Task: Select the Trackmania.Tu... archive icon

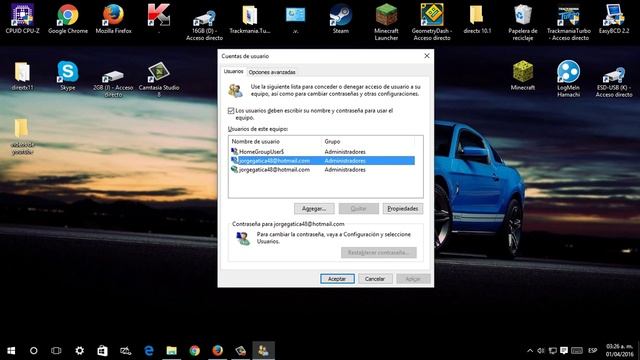Action: tap(249, 18)
